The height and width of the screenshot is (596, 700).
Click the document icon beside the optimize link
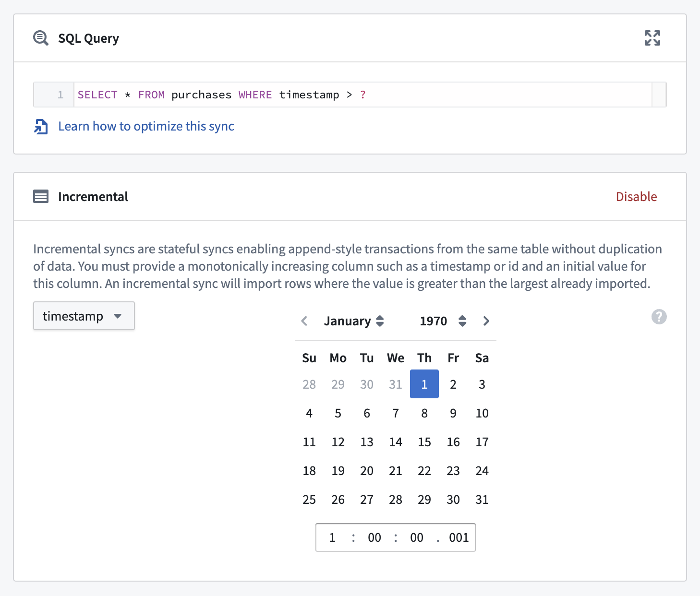pos(41,127)
